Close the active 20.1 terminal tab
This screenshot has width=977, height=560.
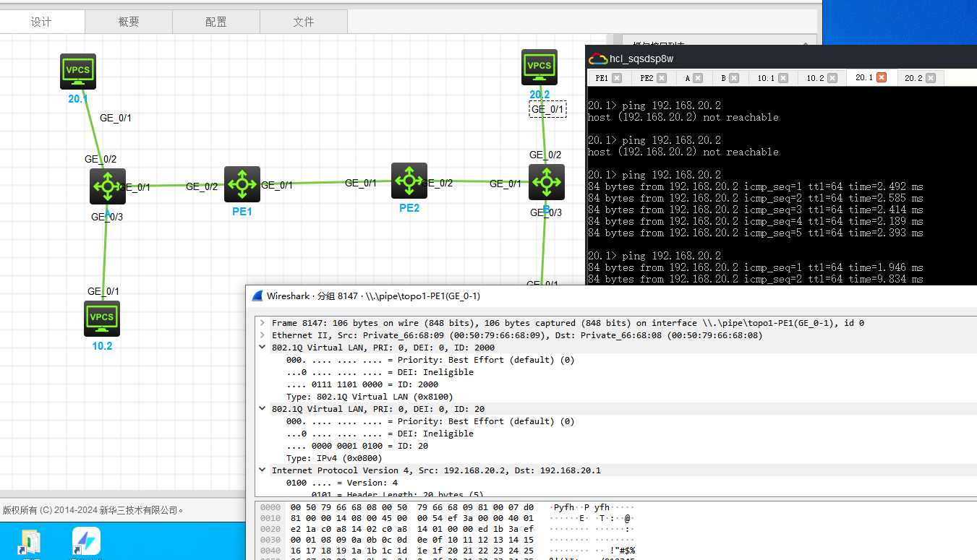(x=881, y=78)
